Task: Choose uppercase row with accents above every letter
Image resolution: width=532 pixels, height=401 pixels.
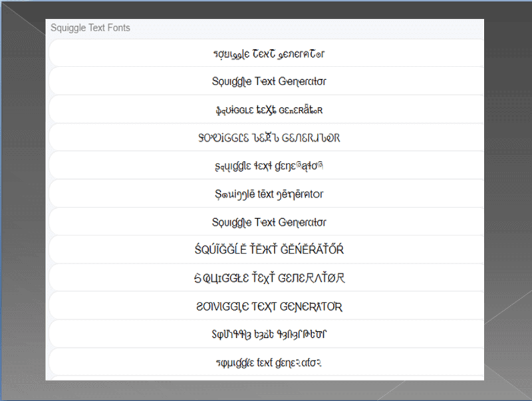Action: tap(267, 249)
